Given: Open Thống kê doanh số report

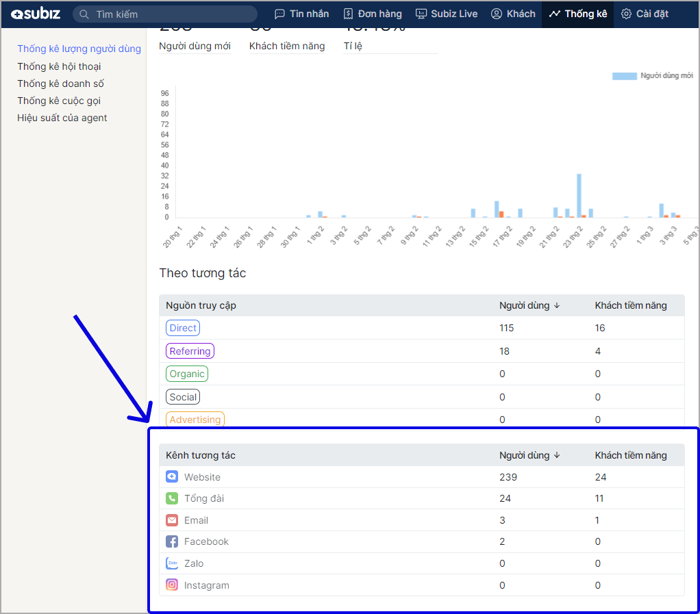Looking at the screenshot, I should pyautogui.click(x=60, y=84).
